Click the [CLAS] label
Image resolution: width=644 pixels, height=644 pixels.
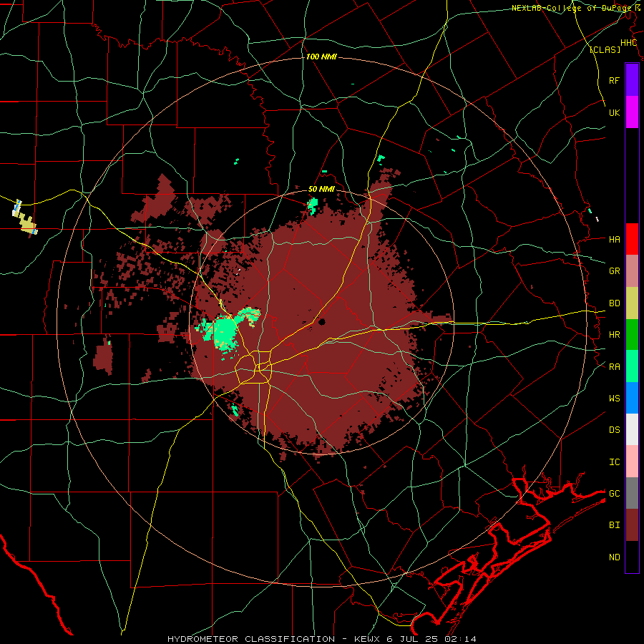pos(605,49)
